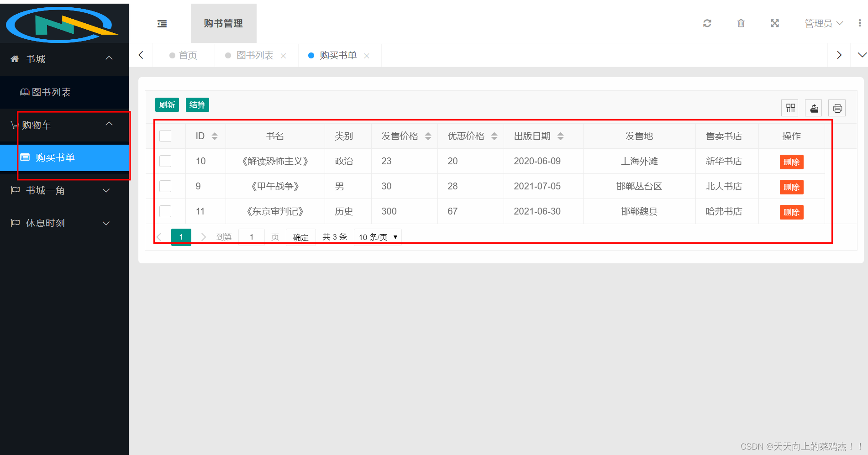Sort by 优惠价格 column arrows
Viewport: 868px width, 455px height.
pos(494,136)
